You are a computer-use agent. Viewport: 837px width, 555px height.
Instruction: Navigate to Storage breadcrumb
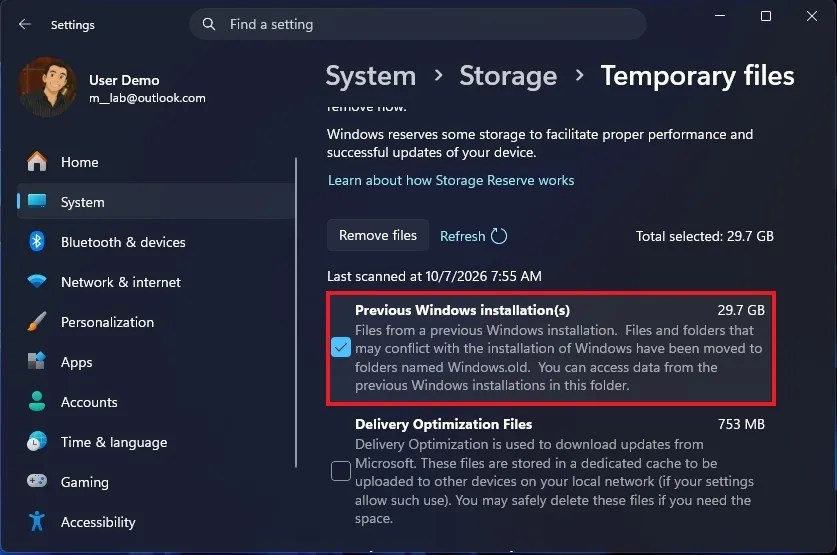click(508, 76)
